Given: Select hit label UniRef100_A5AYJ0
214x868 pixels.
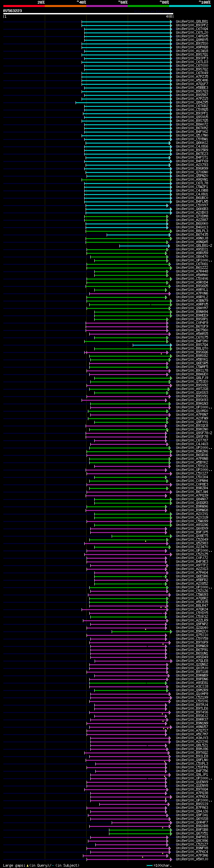Looking at the screenshot, I should click(x=192, y=859).
